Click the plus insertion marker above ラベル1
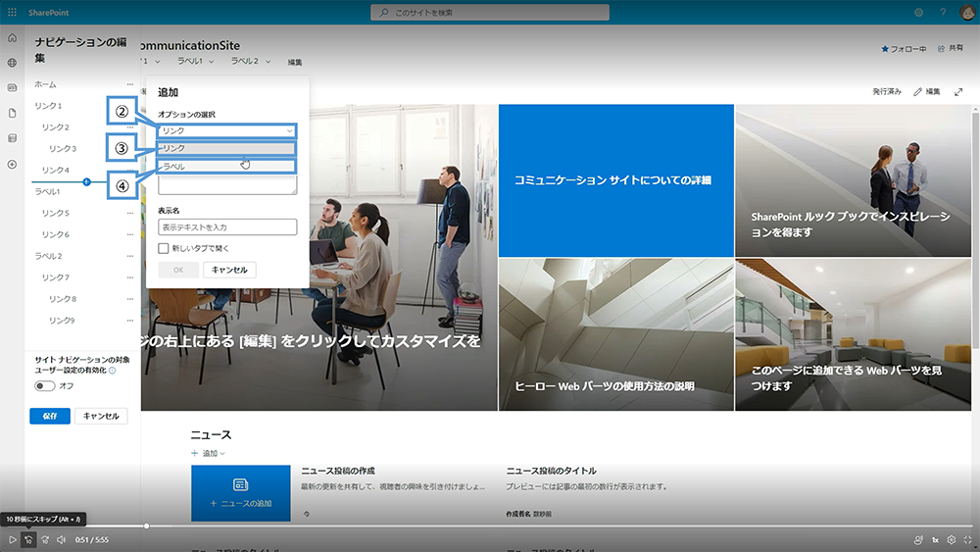 pyautogui.click(x=86, y=182)
